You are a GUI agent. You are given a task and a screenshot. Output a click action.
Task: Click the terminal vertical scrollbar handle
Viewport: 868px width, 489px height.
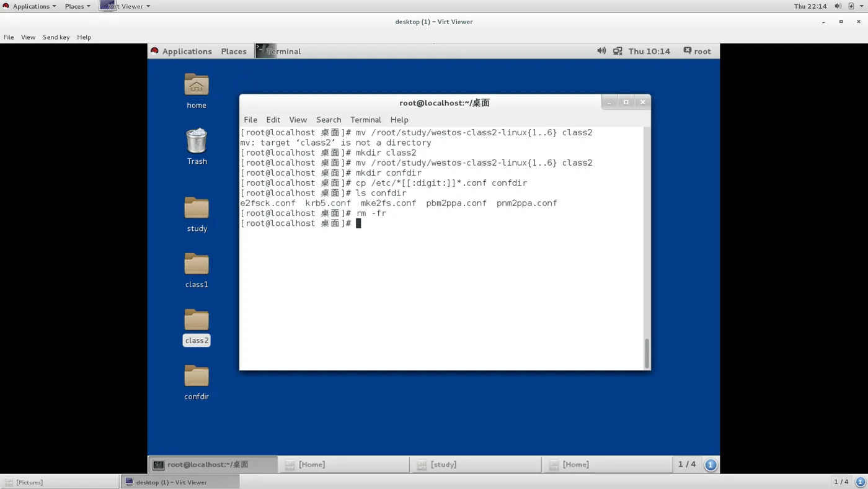[x=647, y=353]
